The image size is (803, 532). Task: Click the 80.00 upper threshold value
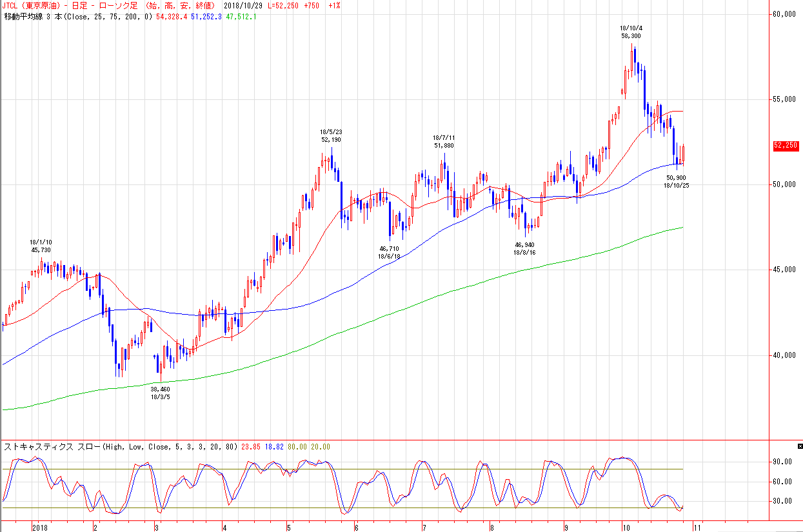296,446
